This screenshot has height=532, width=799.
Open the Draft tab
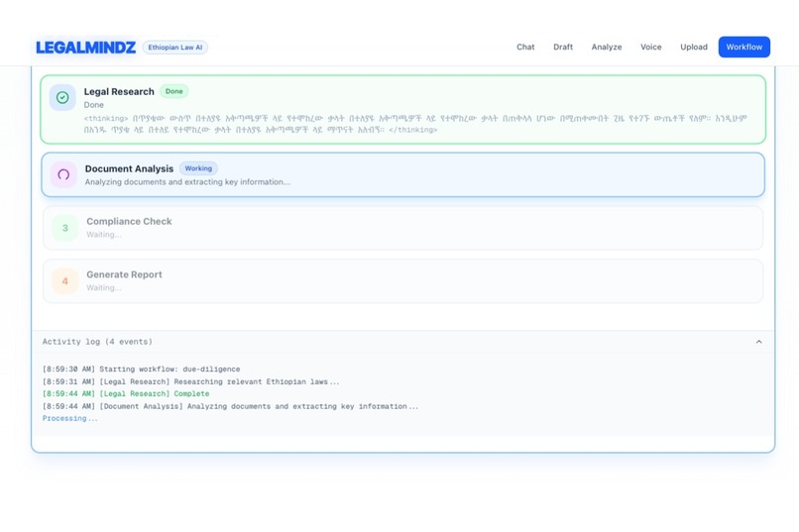point(563,47)
